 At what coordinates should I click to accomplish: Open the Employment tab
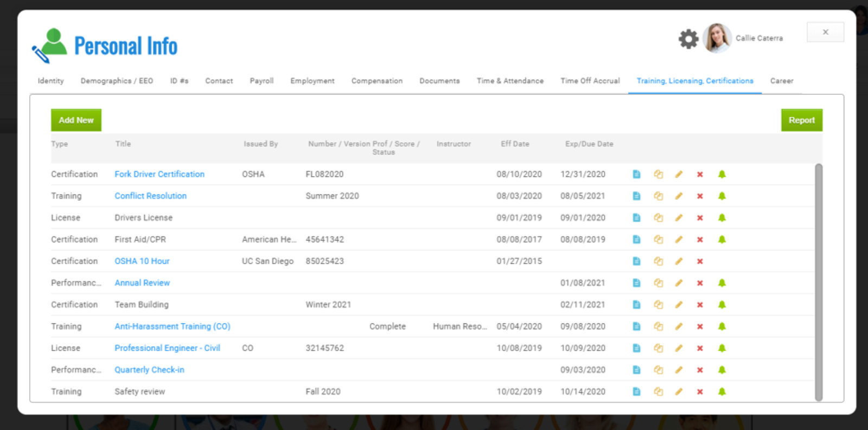coord(312,81)
